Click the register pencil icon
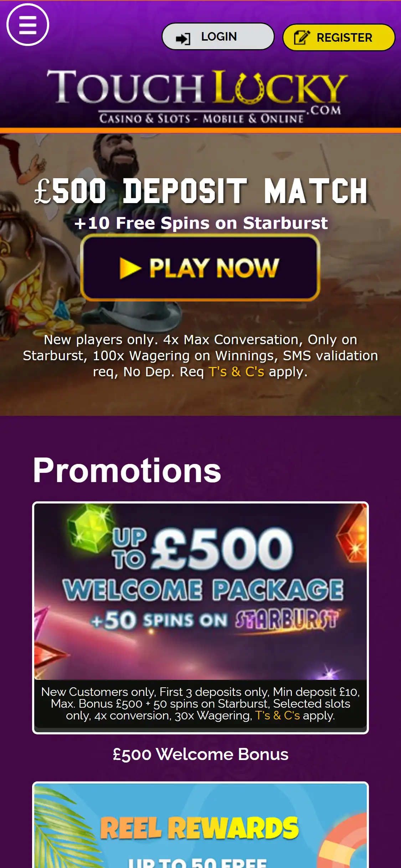 302,37
